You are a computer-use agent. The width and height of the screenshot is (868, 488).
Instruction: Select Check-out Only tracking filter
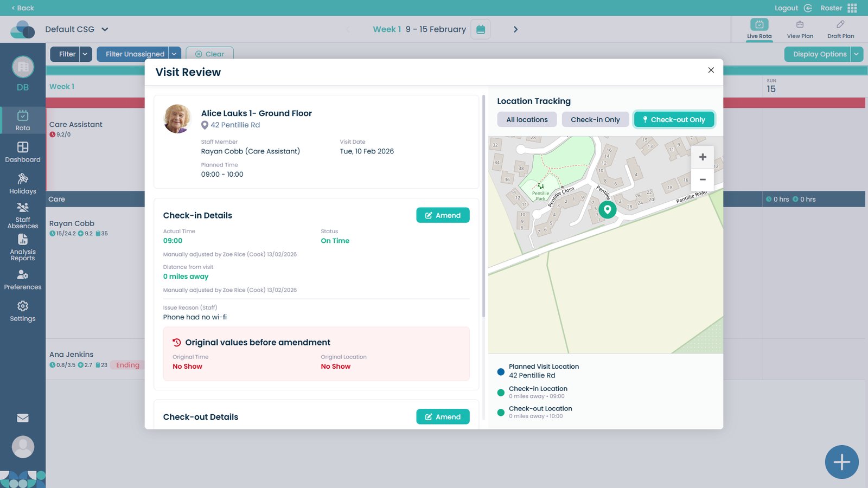(x=674, y=120)
